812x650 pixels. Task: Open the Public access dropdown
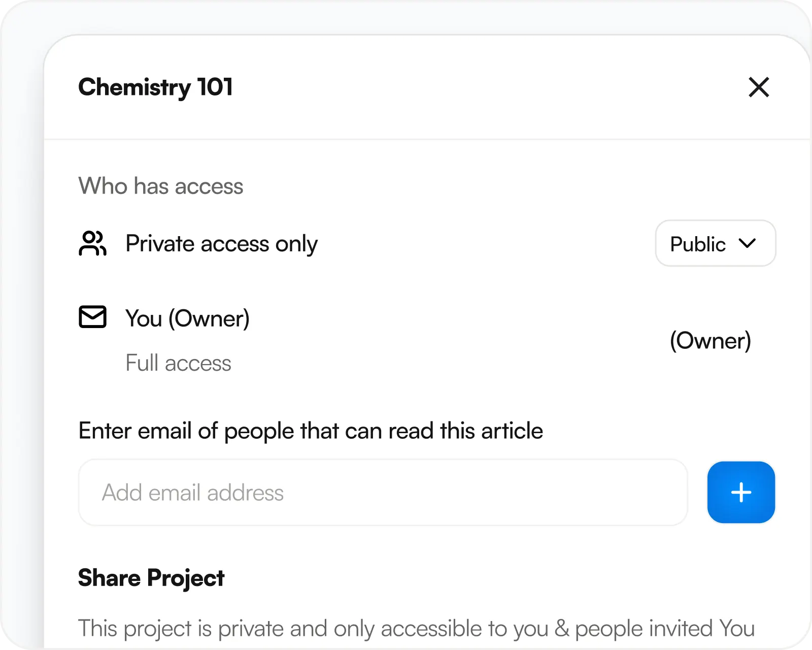coord(715,243)
